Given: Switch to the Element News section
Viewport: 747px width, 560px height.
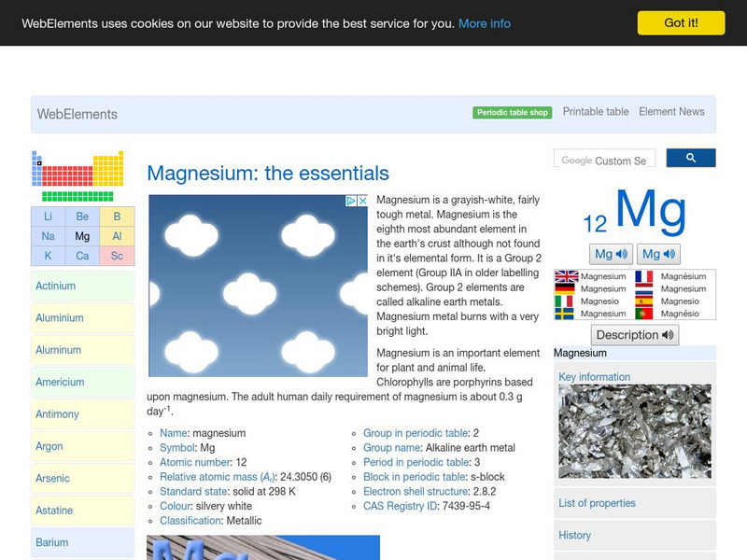Looking at the screenshot, I should pyautogui.click(x=671, y=111).
